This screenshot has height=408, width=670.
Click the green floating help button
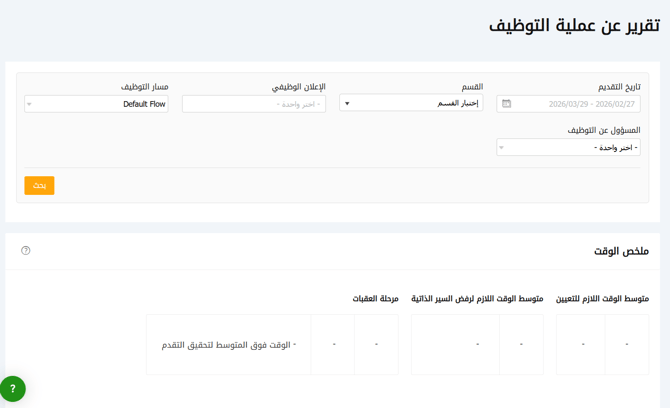pos(12,388)
